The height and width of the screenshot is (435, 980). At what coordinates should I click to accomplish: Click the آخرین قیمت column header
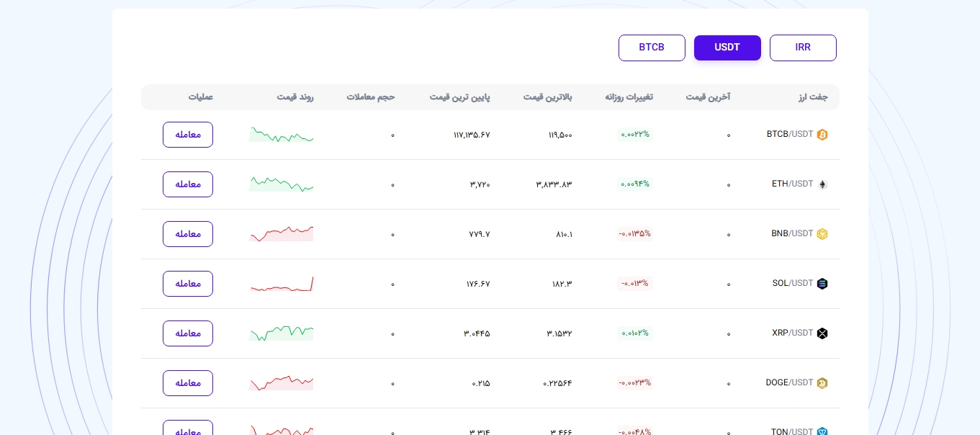pyautogui.click(x=708, y=97)
